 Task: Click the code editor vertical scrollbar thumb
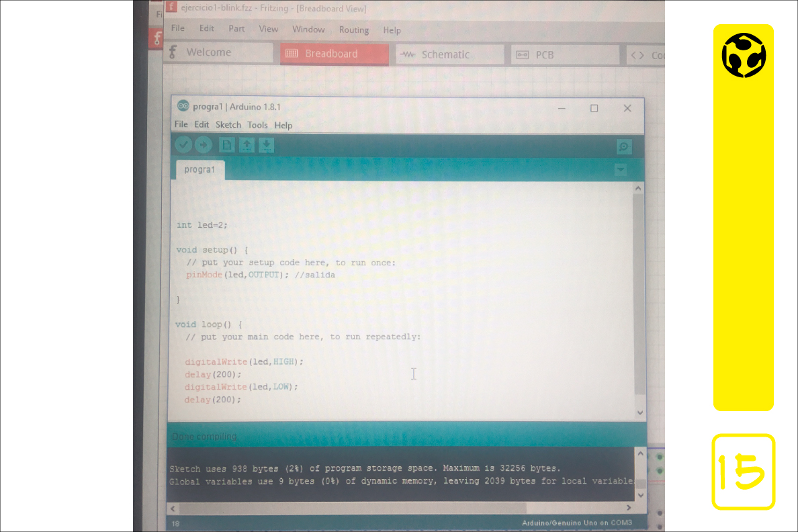click(639, 294)
